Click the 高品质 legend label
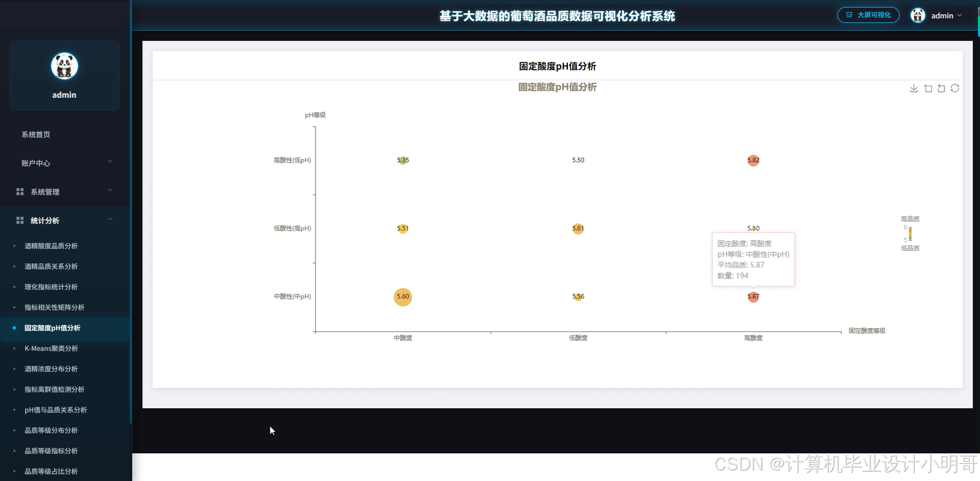Image resolution: width=980 pixels, height=481 pixels. click(910, 219)
